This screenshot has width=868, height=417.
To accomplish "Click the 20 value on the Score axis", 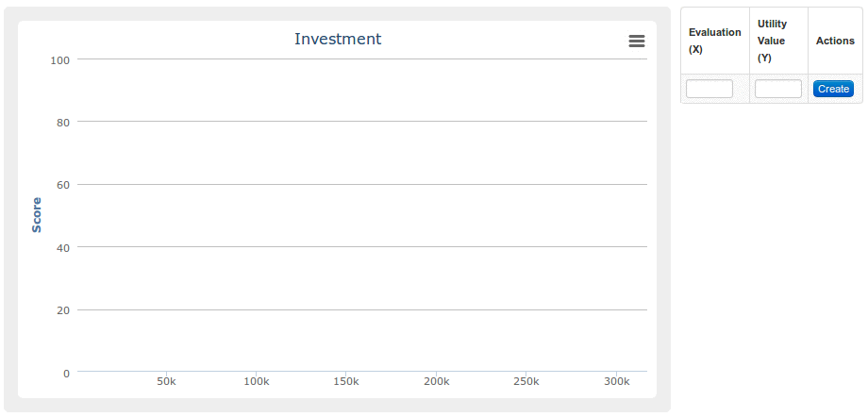I will (63, 309).
